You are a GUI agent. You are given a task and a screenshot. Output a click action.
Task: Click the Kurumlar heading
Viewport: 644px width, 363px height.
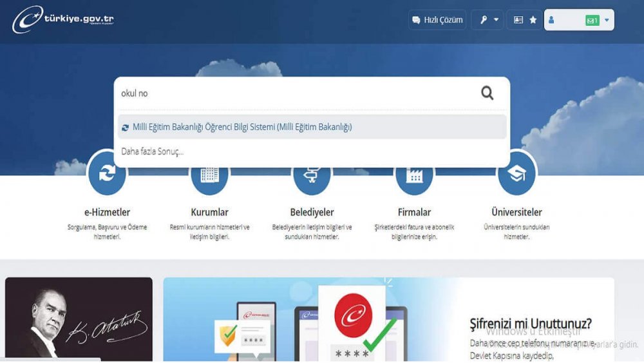[x=209, y=212]
